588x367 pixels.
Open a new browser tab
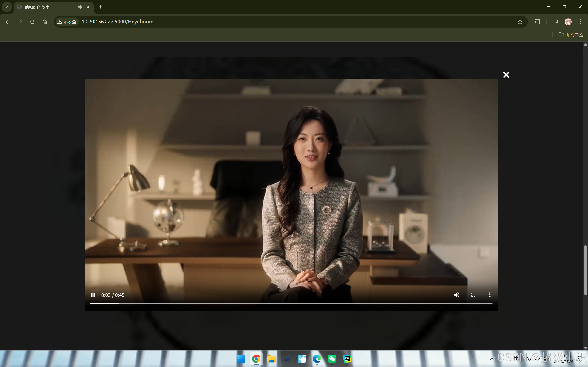pos(101,7)
